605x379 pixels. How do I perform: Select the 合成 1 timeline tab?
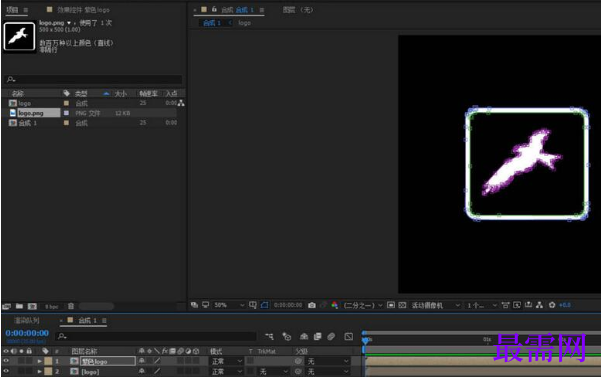pyautogui.click(x=88, y=320)
